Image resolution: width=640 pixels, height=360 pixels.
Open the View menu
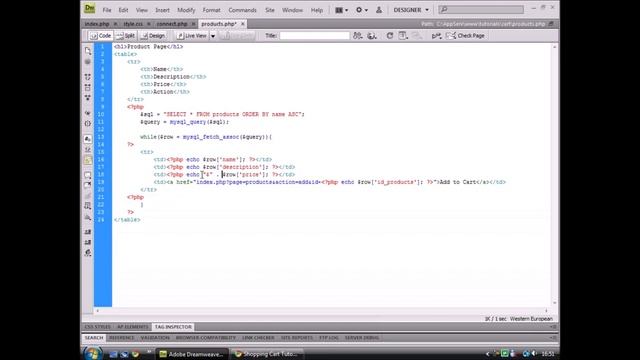tap(142, 10)
